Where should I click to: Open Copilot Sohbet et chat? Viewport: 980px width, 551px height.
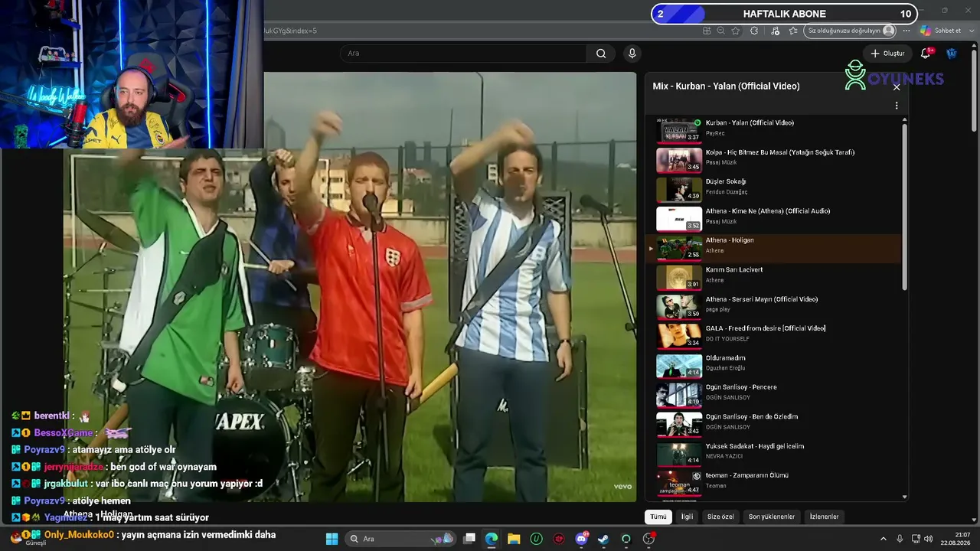[940, 31]
